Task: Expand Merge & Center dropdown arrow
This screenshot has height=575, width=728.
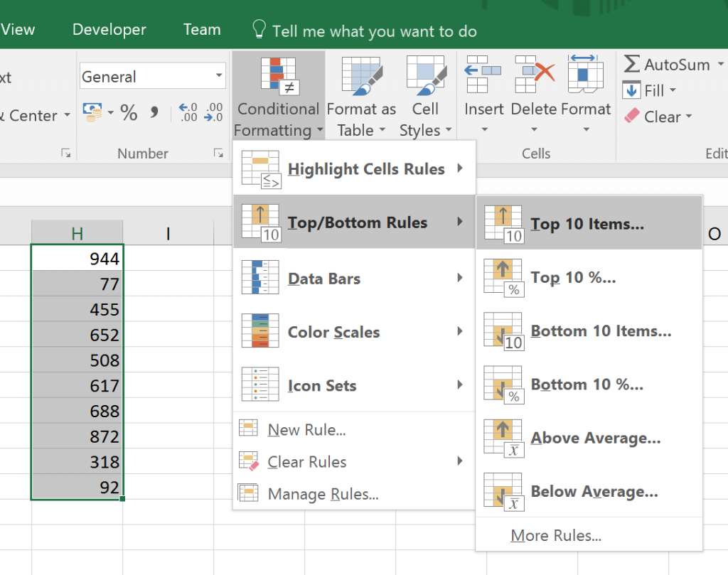Action: (x=68, y=114)
